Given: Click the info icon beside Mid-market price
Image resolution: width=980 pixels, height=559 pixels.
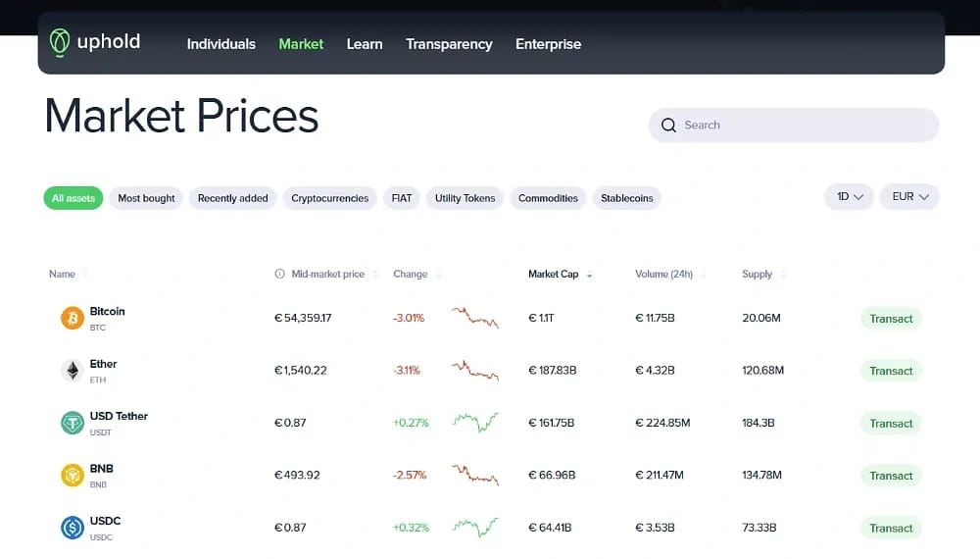Looking at the screenshot, I should pyautogui.click(x=279, y=274).
